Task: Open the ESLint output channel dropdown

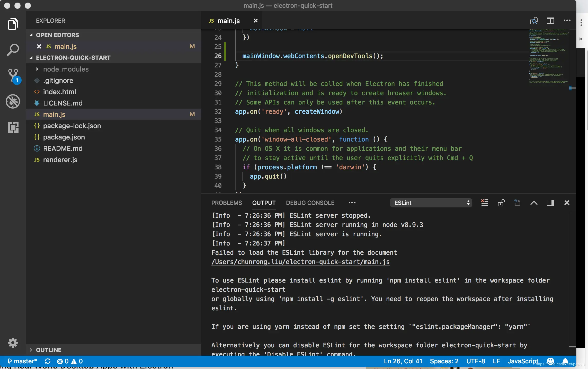Action: 431,203
